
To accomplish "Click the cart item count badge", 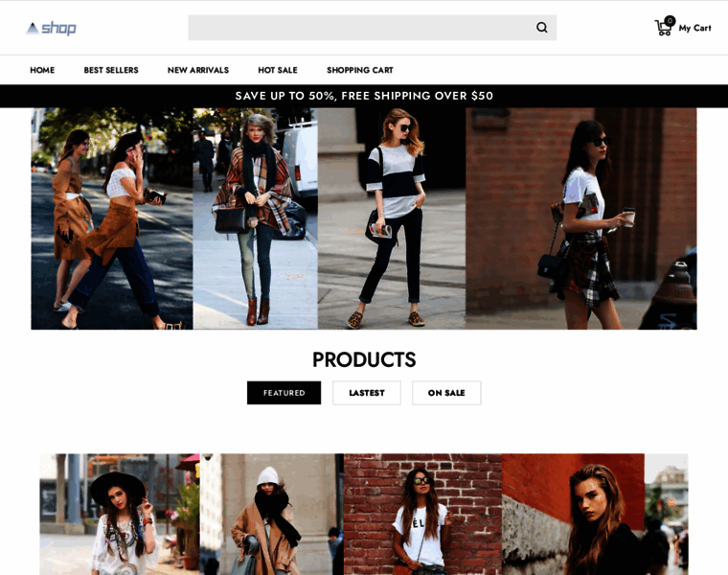I will 670,20.
